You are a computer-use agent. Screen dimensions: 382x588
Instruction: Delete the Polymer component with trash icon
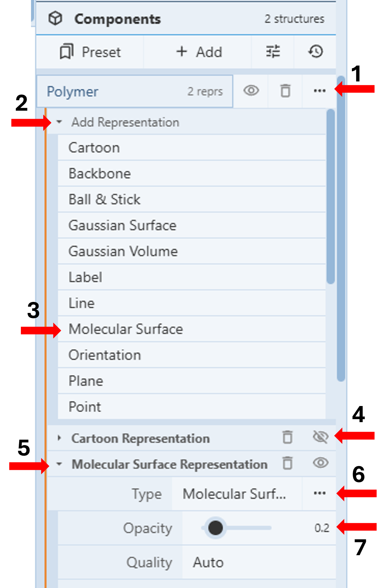tap(285, 91)
